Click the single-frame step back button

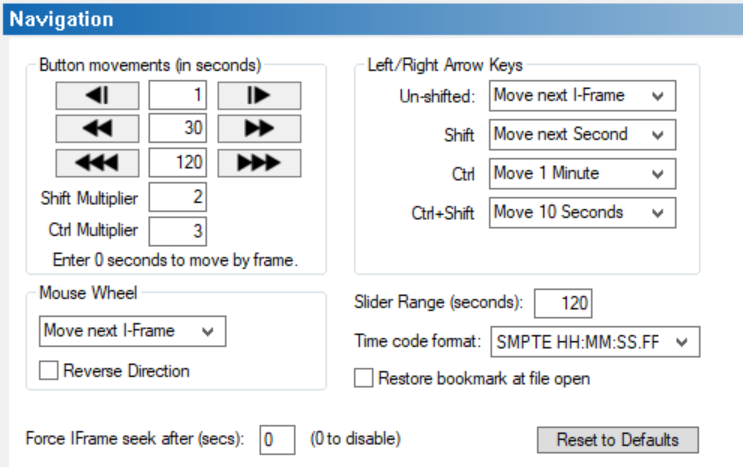(x=97, y=96)
